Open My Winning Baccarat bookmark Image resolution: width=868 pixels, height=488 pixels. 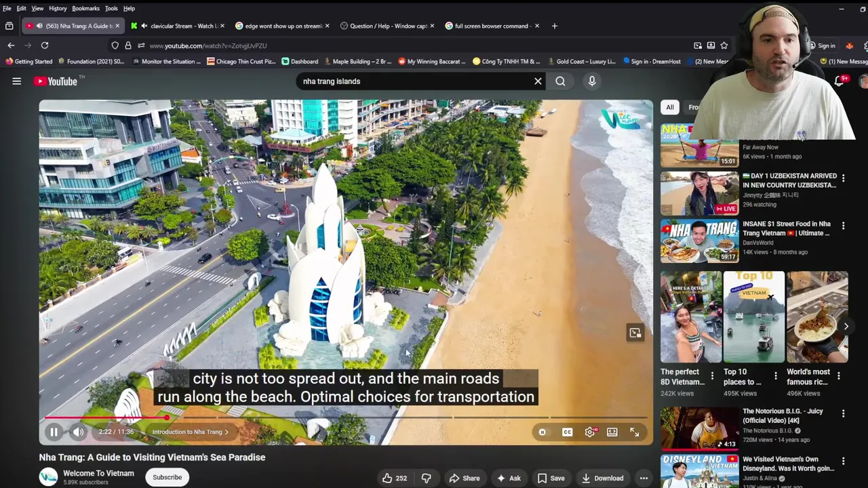click(432, 62)
